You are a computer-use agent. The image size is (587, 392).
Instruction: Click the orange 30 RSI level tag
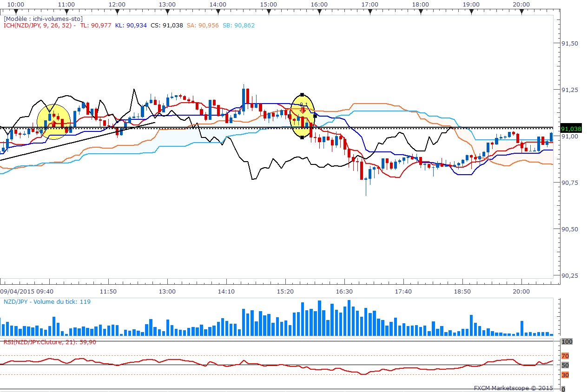[565, 375]
